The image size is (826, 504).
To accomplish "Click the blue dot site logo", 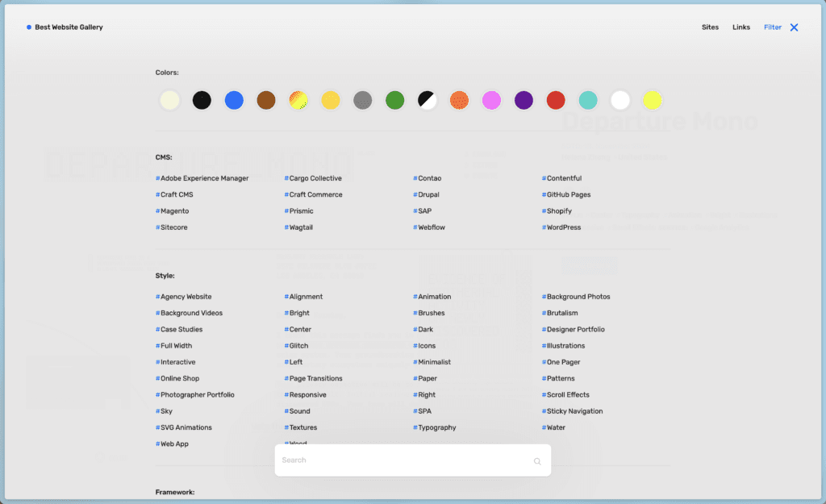I will coord(29,27).
